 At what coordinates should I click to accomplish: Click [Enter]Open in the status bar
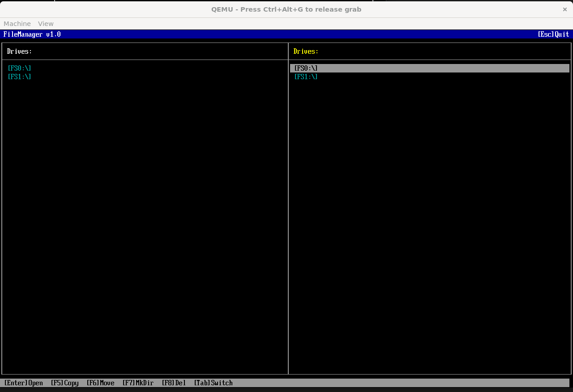tap(23, 383)
